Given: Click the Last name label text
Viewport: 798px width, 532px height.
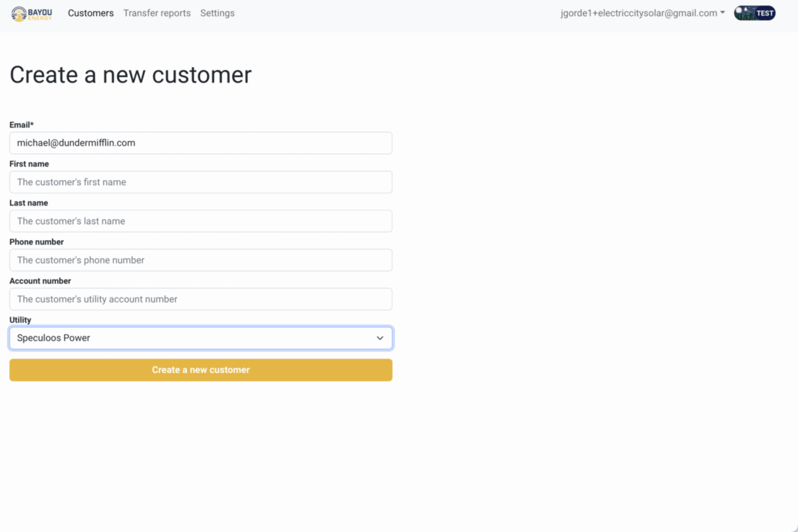Looking at the screenshot, I should 29,203.
